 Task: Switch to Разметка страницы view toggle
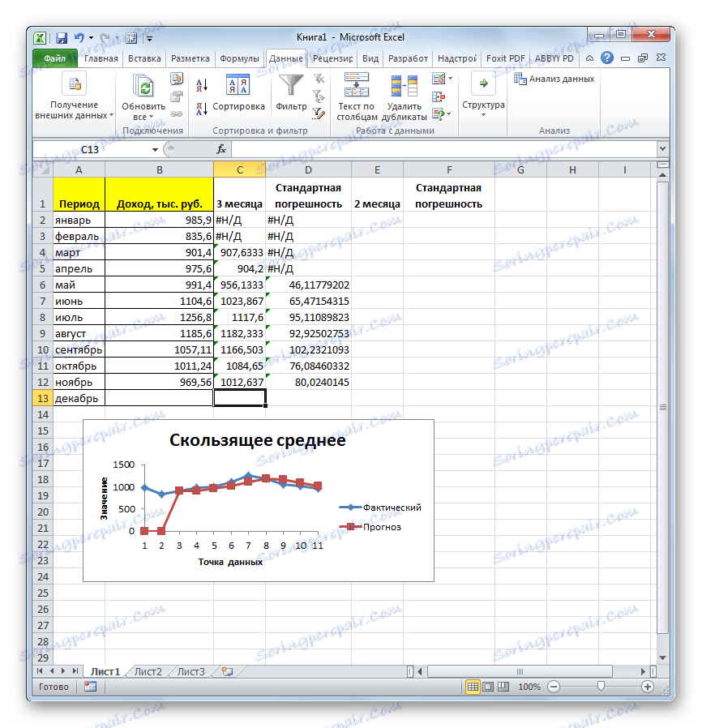click(x=487, y=686)
